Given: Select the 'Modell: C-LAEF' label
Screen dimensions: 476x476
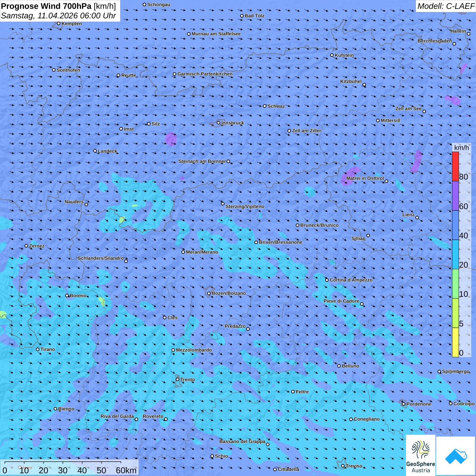Looking at the screenshot, I should 446,6.
